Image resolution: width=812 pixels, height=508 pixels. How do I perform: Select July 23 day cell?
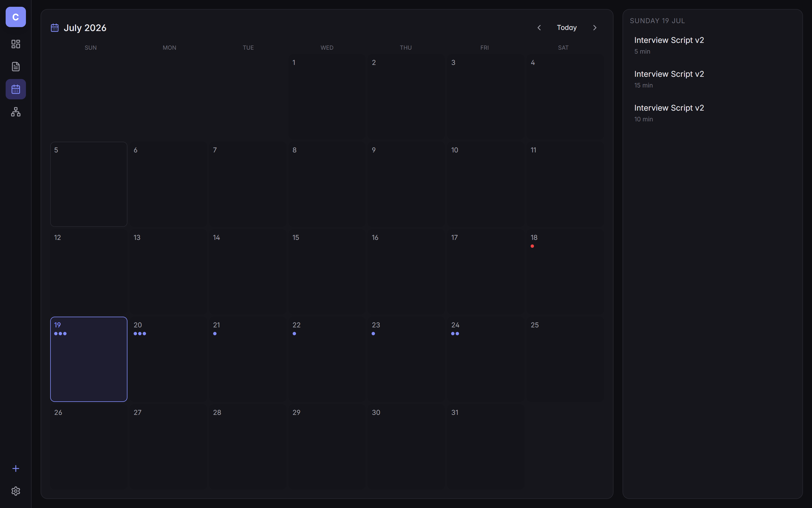406,359
